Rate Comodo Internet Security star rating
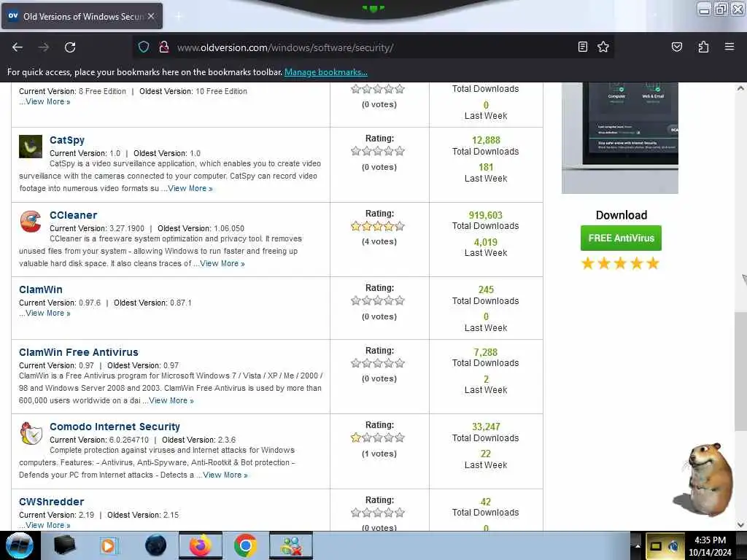 378,437
